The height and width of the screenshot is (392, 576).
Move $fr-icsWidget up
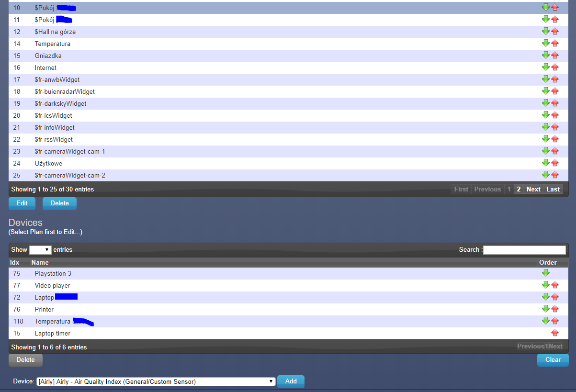[x=555, y=115]
